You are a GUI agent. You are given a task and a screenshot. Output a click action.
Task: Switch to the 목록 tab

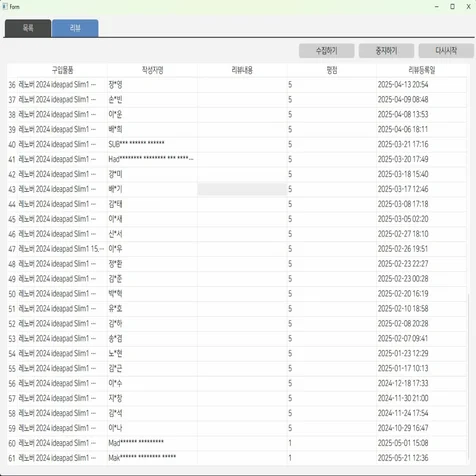28,28
